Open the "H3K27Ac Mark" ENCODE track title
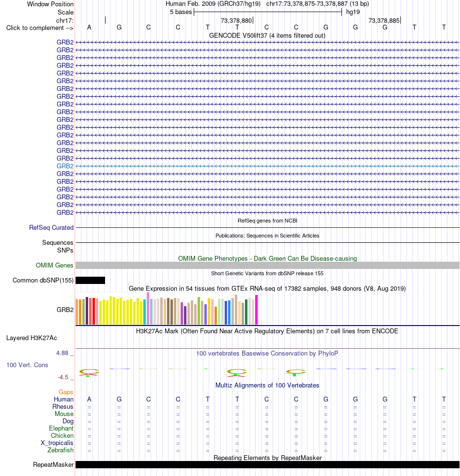This screenshot has height=476, width=460. coord(267,331)
